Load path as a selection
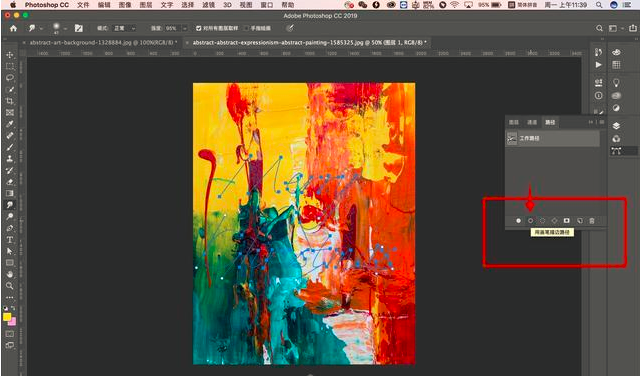640x376 pixels. 542,220
